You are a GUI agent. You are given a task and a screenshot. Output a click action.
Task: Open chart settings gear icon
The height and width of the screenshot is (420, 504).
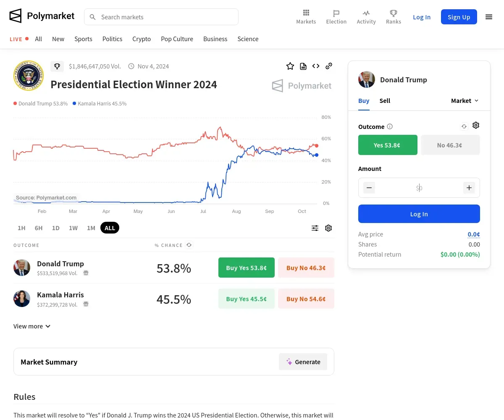click(x=328, y=228)
